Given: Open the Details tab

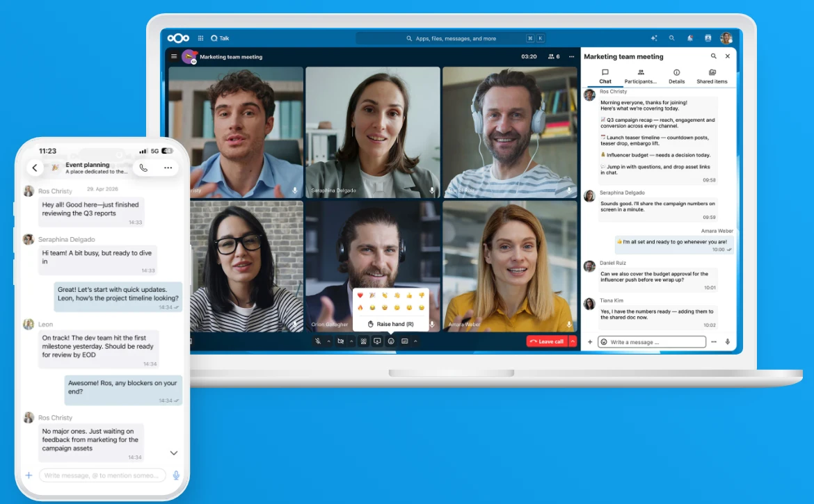Looking at the screenshot, I should pos(676,76).
